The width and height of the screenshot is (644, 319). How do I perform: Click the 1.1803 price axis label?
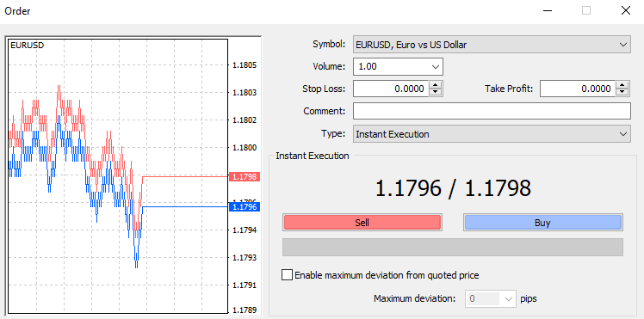[245, 93]
